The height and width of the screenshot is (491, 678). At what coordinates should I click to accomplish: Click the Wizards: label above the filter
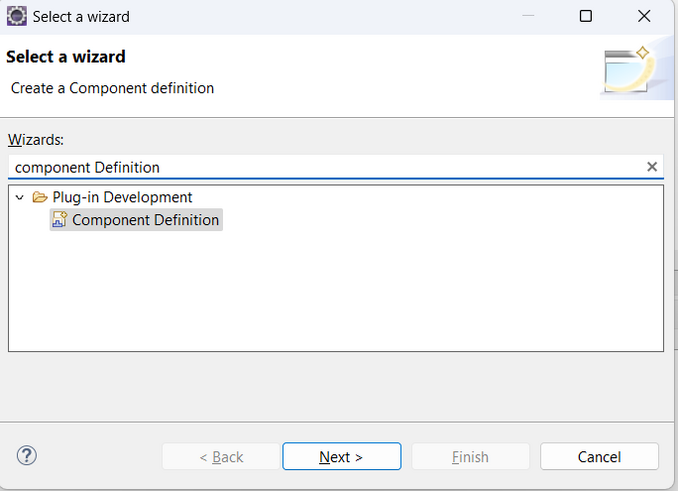click(x=36, y=140)
